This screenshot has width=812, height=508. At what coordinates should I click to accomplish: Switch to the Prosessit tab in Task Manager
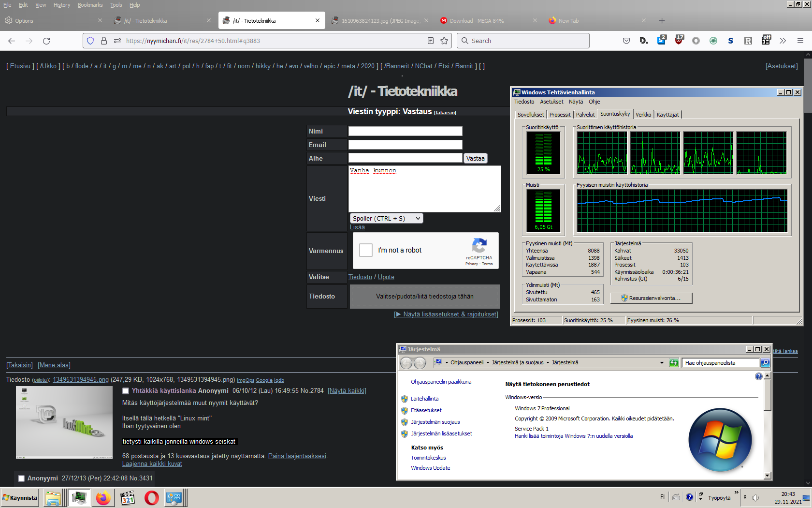(560, 115)
